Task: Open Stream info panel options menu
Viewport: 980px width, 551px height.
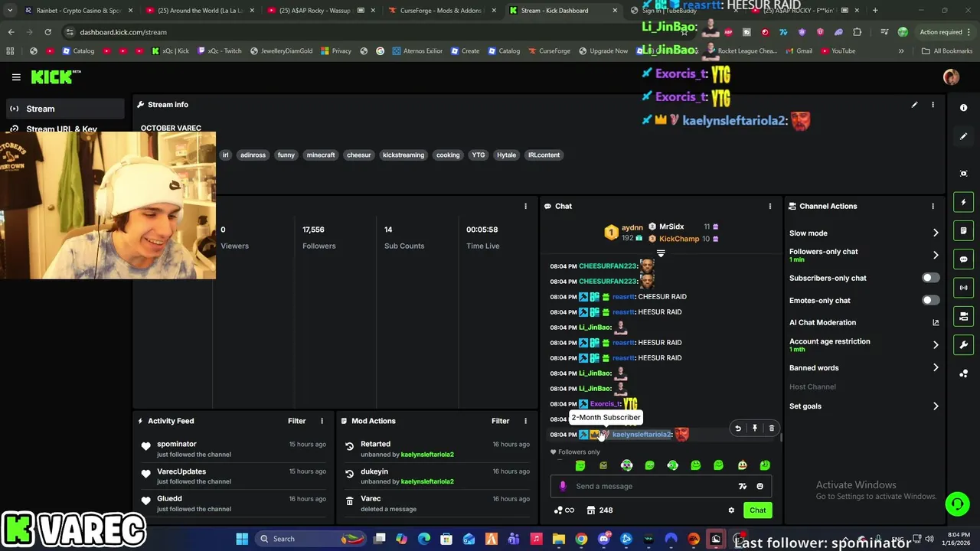Action: 933,105
